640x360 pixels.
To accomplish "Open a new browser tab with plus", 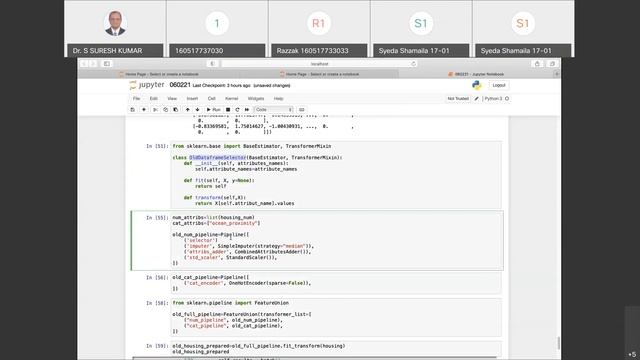I will pos(557,74).
